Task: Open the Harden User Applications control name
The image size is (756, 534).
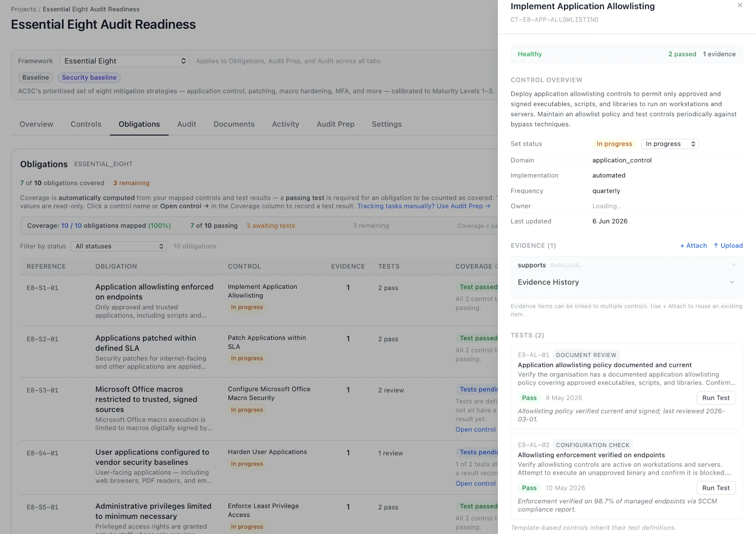Action: pyautogui.click(x=267, y=452)
